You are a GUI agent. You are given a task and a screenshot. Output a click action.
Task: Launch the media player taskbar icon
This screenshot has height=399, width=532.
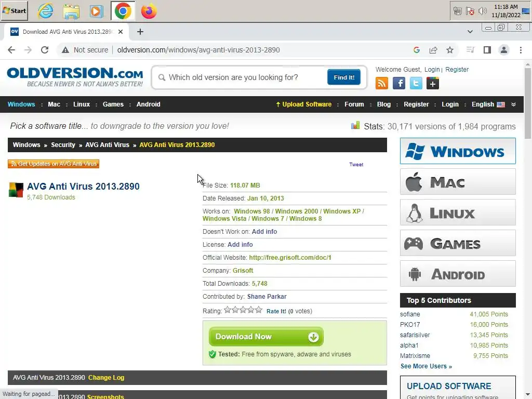pos(97,11)
